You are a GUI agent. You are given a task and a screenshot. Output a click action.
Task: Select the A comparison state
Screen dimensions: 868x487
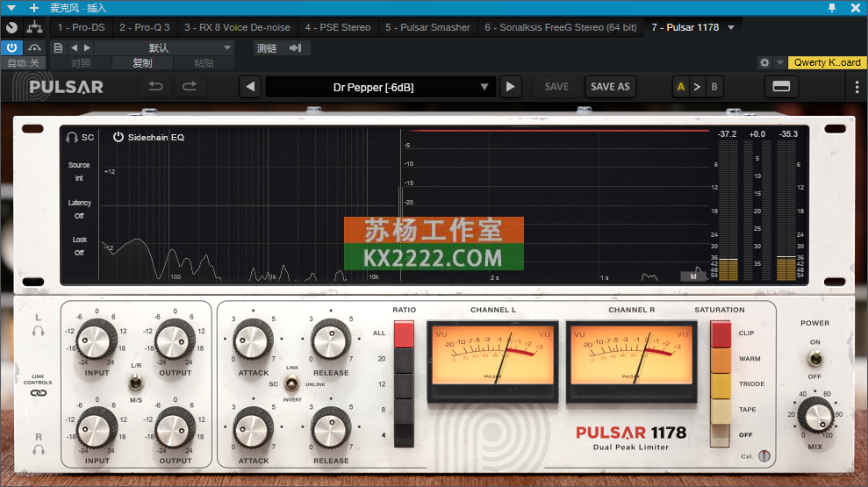[681, 87]
